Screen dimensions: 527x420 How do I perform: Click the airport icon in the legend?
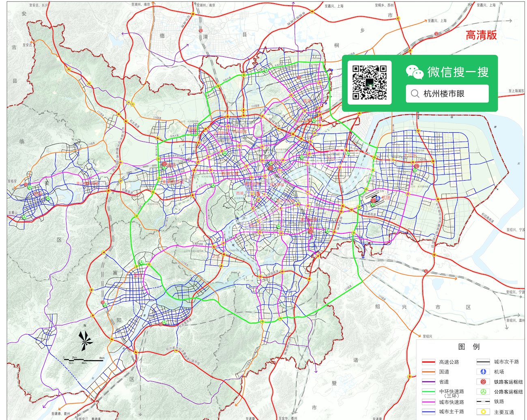(x=483, y=372)
